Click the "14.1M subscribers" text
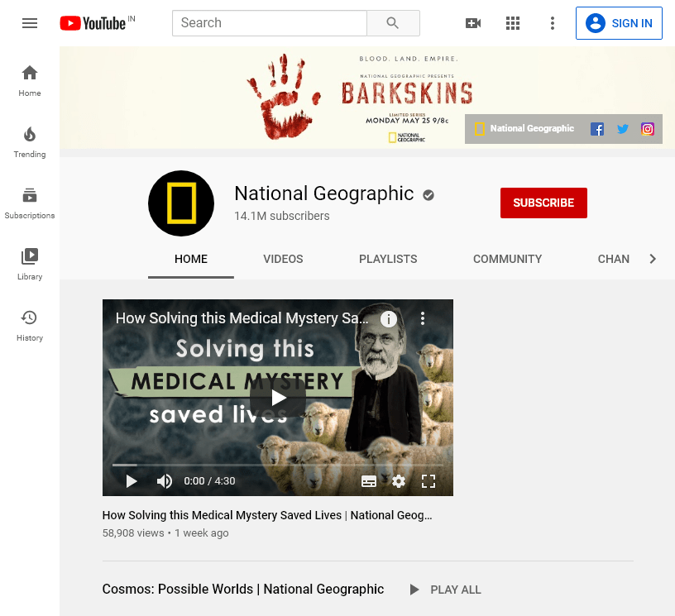The image size is (675, 616). click(x=281, y=216)
